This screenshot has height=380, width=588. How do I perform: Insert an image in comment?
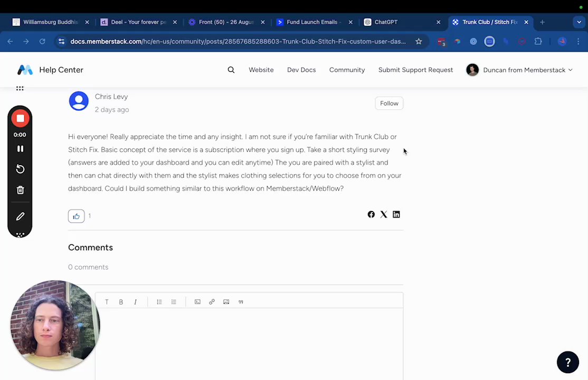tap(226, 301)
